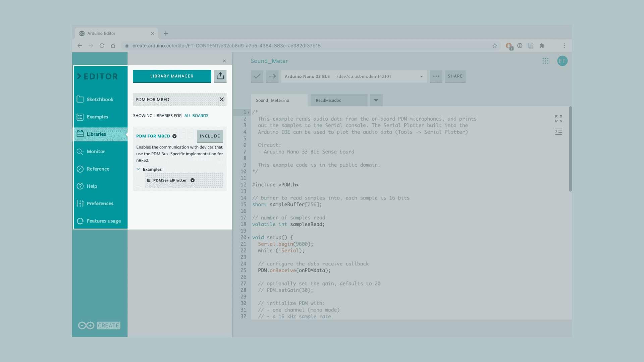Open the Monitor panel

click(x=96, y=152)
